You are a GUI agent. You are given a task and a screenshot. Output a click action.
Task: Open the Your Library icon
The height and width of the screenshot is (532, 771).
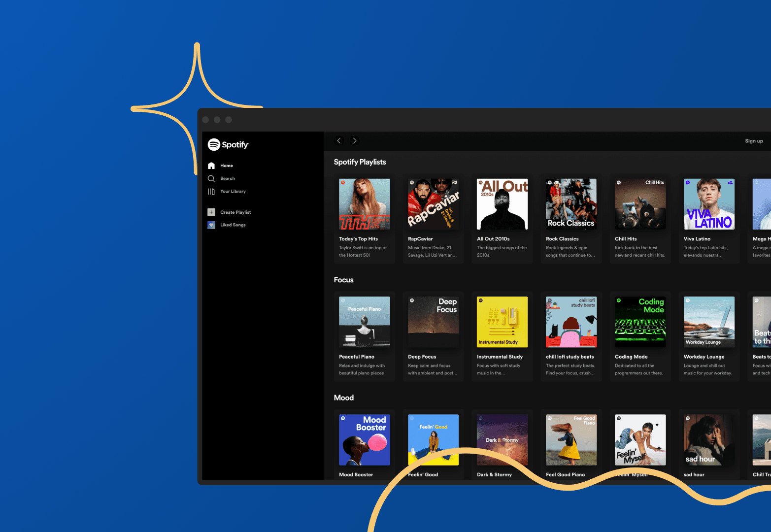pyautogui.click(x=211, y=191)
